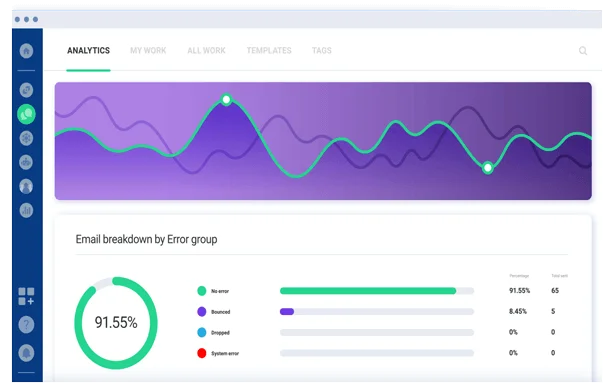Click the low data point on green line

[488, 168]
